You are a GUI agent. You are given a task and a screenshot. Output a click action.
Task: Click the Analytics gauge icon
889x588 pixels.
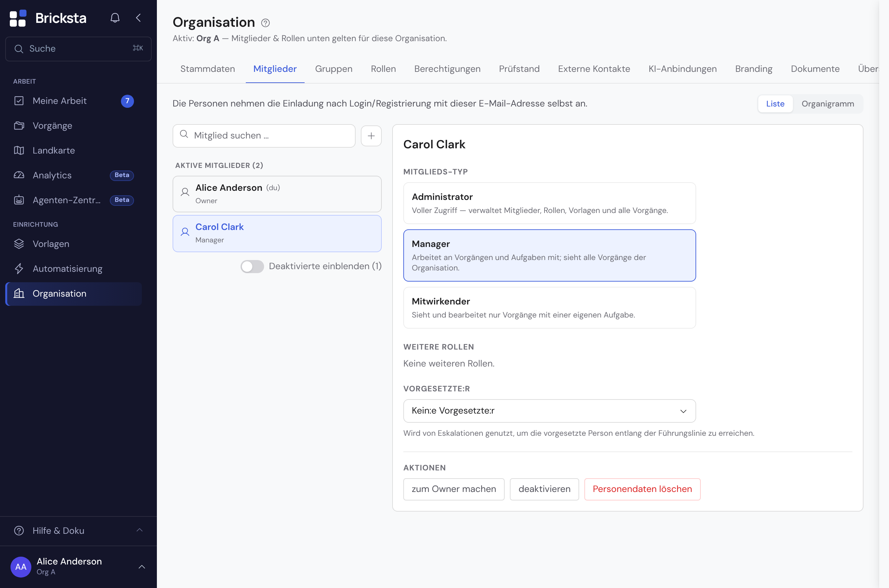pyautogui.click(x=19, y=175)
